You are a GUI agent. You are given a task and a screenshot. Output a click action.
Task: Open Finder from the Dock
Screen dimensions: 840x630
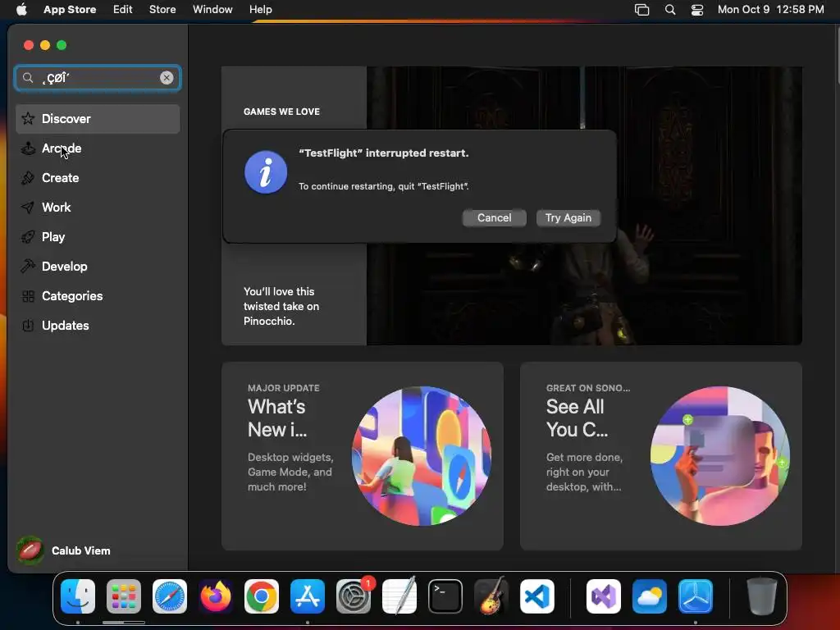(x=78, y=596)
